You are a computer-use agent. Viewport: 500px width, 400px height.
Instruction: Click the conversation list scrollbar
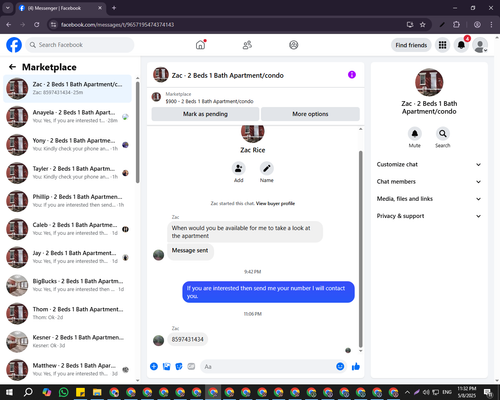[x=137, y=132]
